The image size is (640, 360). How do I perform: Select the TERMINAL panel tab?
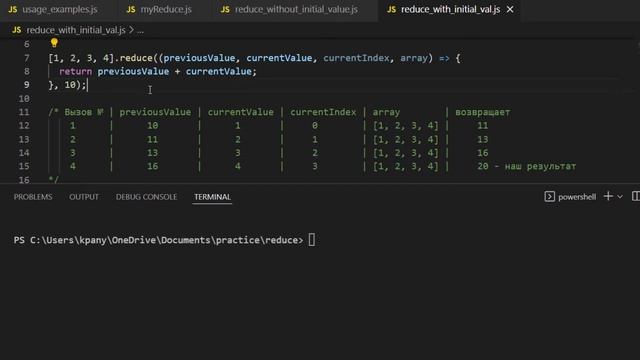(x=212, y=197)
